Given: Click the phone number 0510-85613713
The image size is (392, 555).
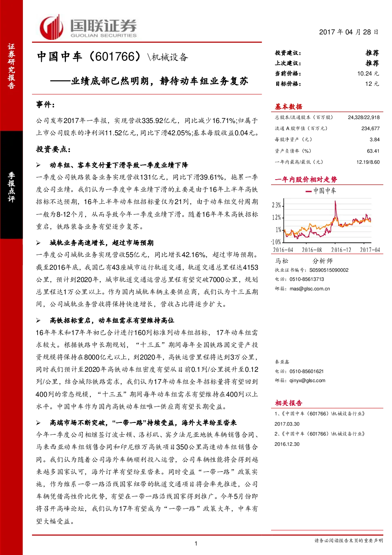Looking at the screenshot, I should pos(307,279).
